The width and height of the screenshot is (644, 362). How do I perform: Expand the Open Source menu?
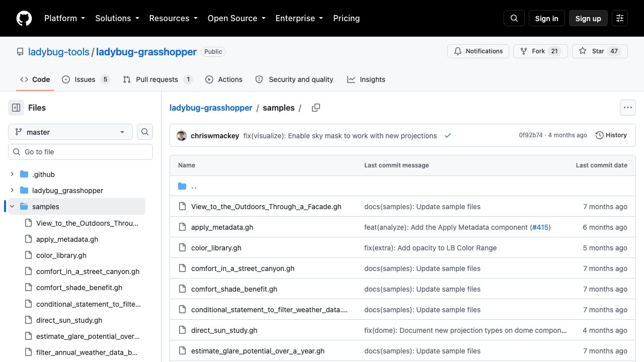coord(236,19)
